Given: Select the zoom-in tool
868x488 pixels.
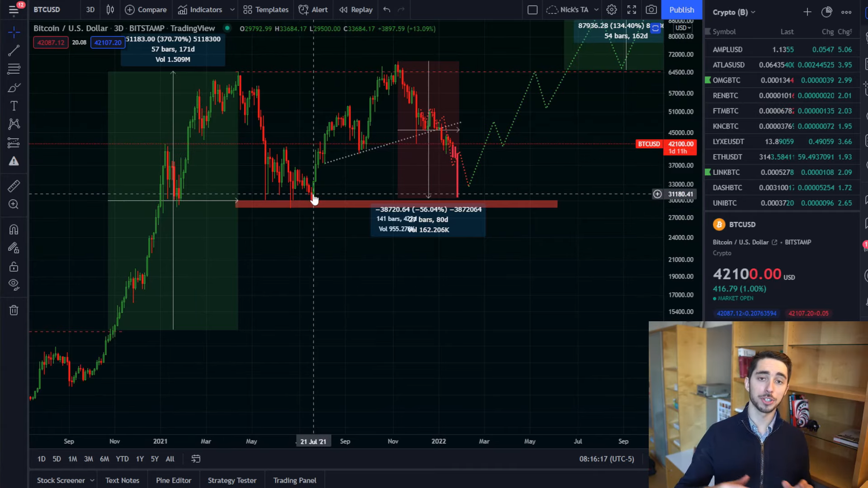Looking at the screenshot, I should click(14, 205).
